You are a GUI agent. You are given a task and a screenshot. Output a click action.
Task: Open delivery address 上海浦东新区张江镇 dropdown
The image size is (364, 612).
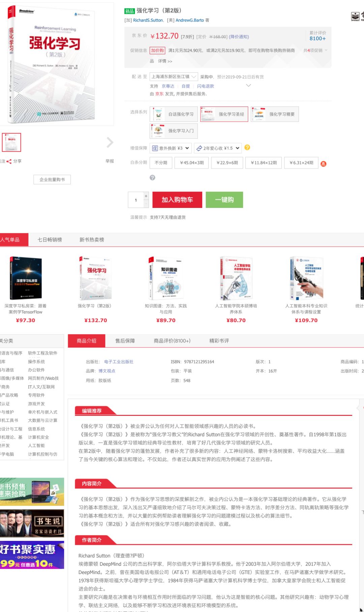pyautogui.click(x=174, y=77)
